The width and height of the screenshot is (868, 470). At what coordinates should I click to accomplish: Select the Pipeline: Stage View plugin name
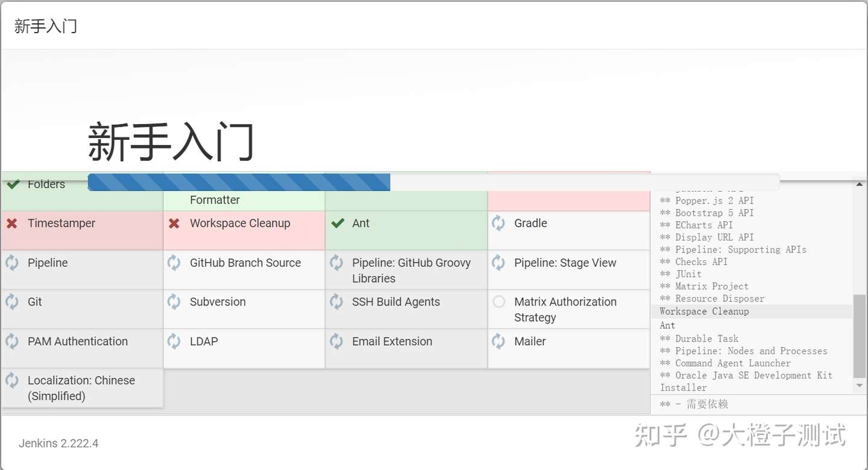click(x=565, y=263)
